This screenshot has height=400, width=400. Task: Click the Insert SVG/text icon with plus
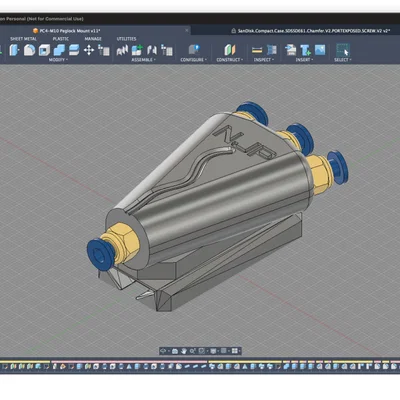305,50
